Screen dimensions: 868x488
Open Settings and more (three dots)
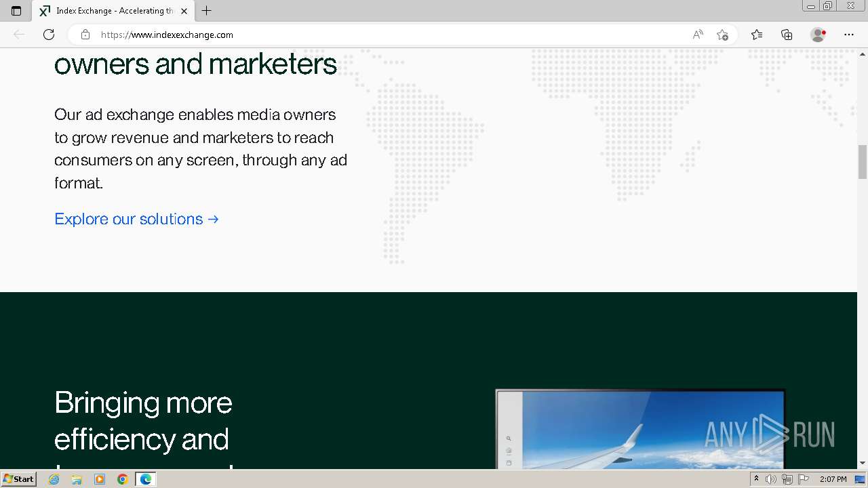849,35
